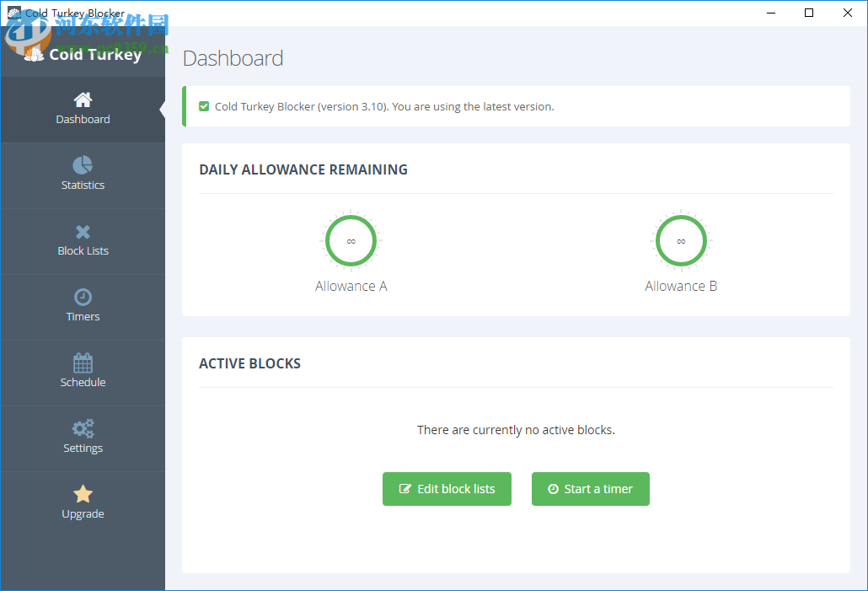This screenshot has height=591, width=868.
Task: Open Timers using the clock icon
Action: click(x=83, y=296)
